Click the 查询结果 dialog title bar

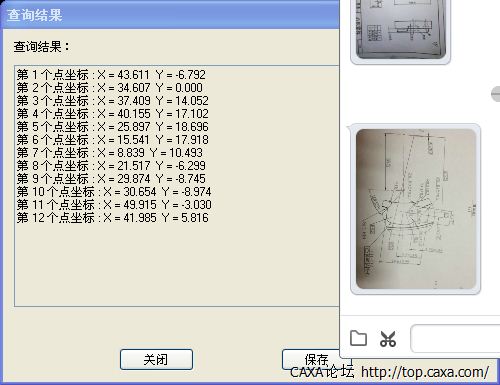(x=170, y=15)
